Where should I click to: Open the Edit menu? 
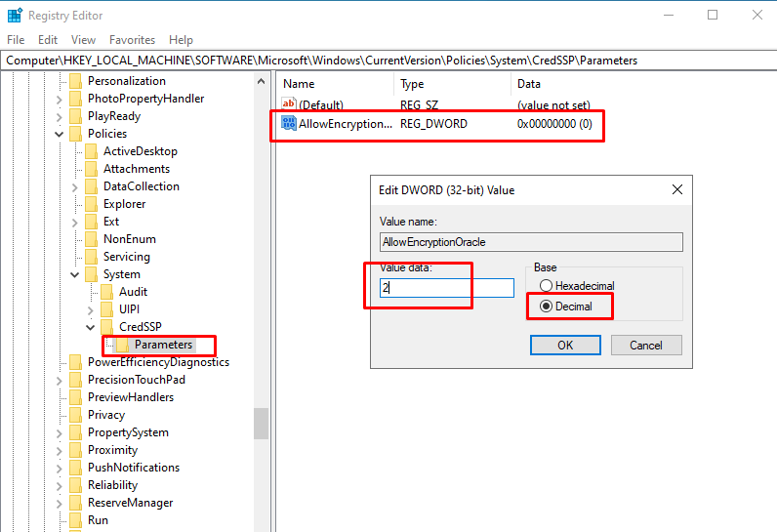point(48,40)
